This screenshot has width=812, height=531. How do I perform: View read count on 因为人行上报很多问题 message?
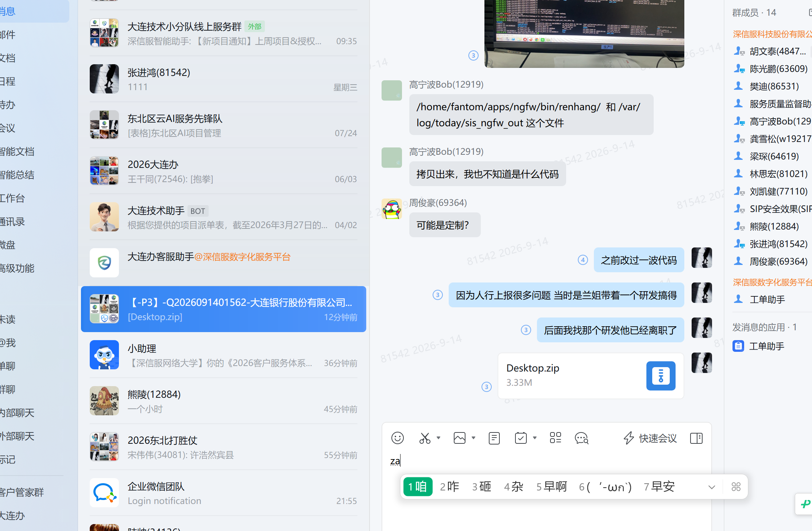(437, 295)
